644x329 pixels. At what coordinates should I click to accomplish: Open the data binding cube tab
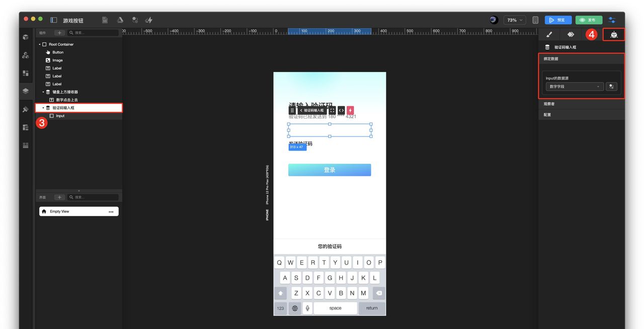coord(614,35)
